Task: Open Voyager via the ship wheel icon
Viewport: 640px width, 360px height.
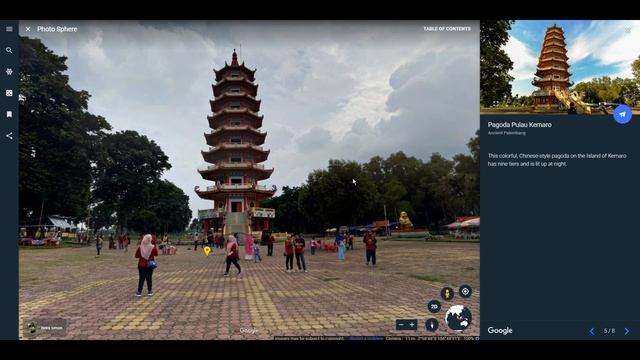Action: click(x=9, y=71)
